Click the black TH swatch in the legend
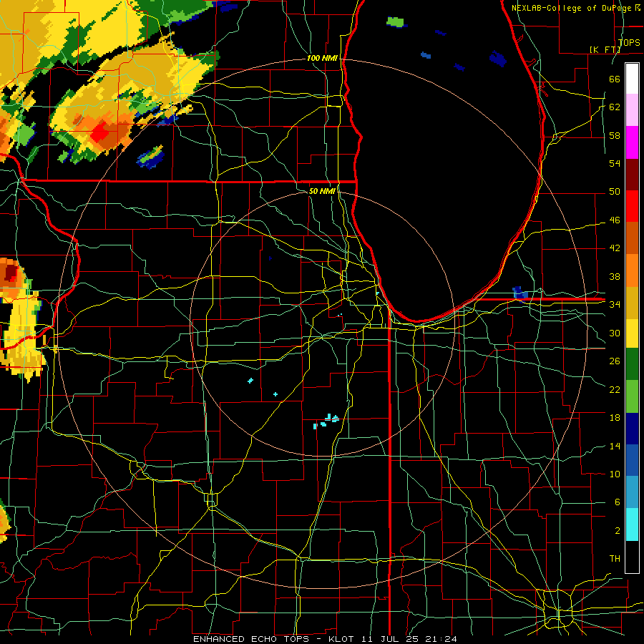The image size is (644, 644). [x=632, y=557]
